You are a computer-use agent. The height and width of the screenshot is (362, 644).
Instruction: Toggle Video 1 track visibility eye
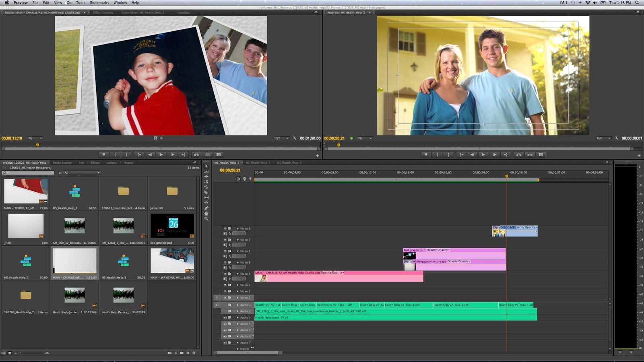225,298
